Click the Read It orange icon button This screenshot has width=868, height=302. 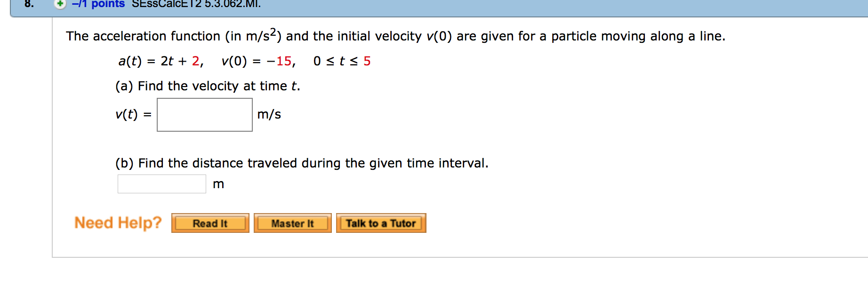[210, 223]
